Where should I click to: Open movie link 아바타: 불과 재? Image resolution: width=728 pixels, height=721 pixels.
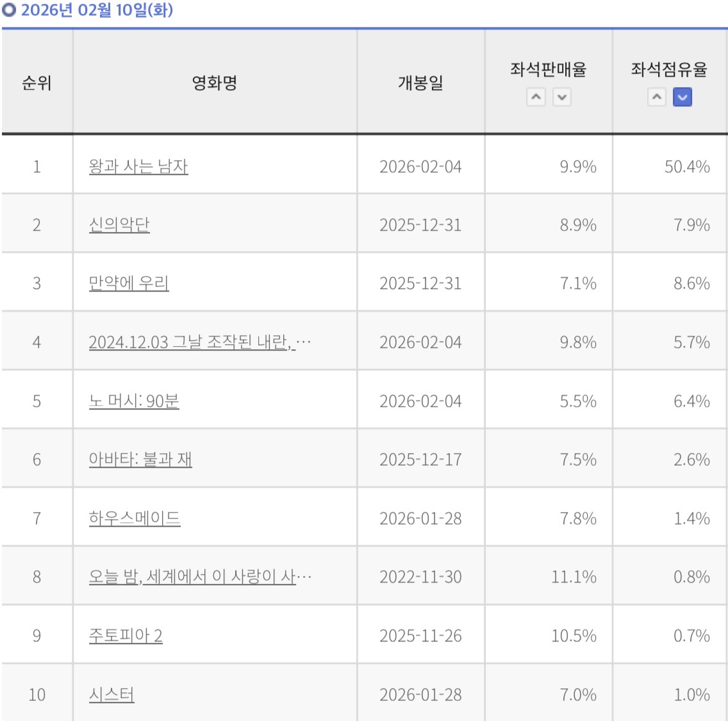point(140,460)
